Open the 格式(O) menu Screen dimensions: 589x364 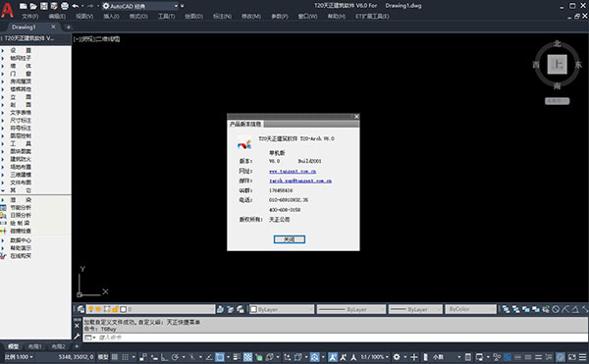coord(138,16)
